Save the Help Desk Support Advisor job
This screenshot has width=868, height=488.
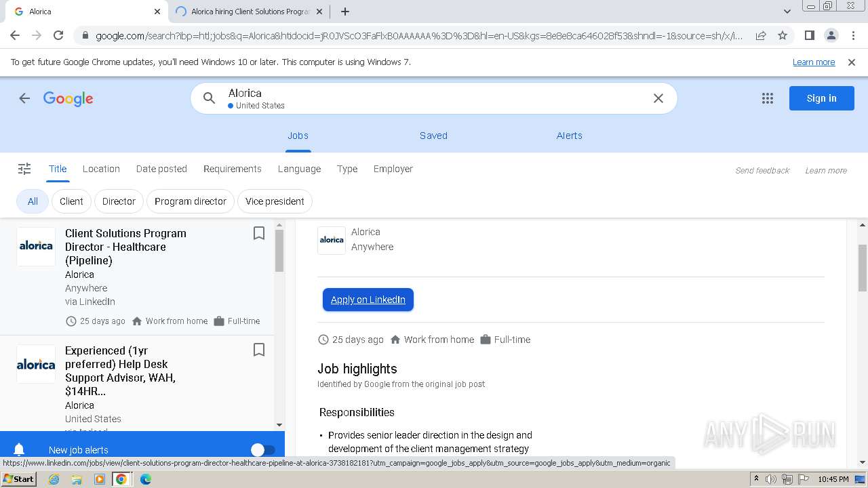pyautogui.click(x=258, y=350)
